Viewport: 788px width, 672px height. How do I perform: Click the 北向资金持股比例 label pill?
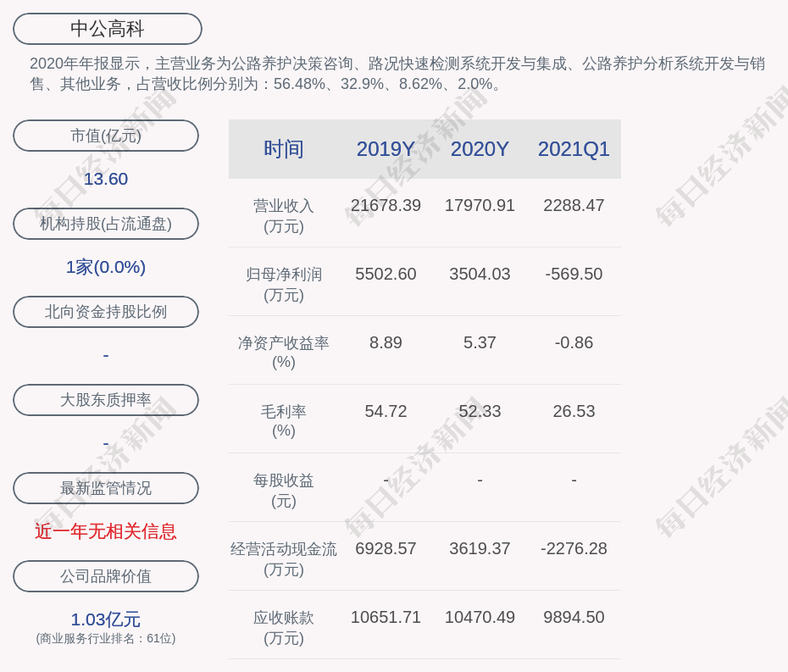pyautogui.click(x=106, y=312)
